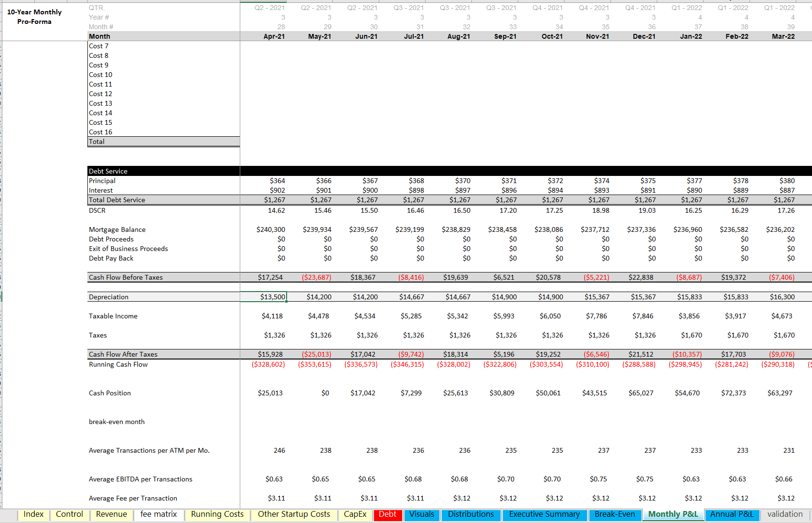Switch to the Annual P&L tab
Screen dimensions: 812x523
coord(732,514)
